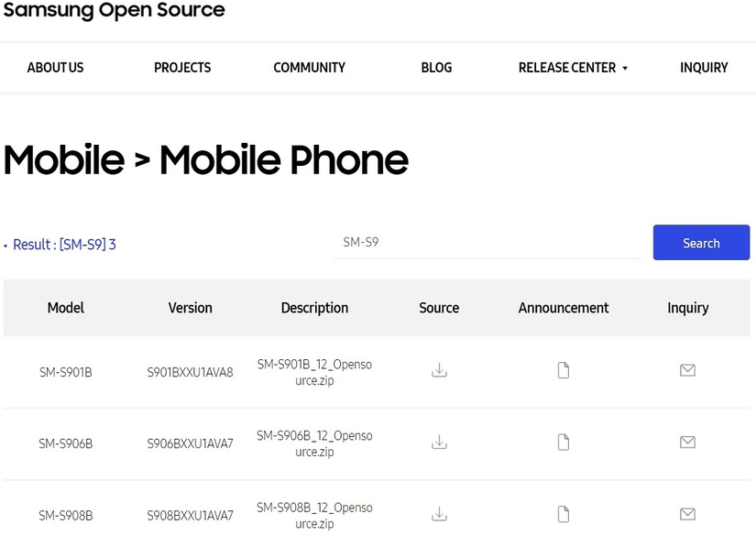The width and height of the screenshot is (756, 547).
Task: Focus the SM-S9 search input field
Action: click(x=487, y=243)
